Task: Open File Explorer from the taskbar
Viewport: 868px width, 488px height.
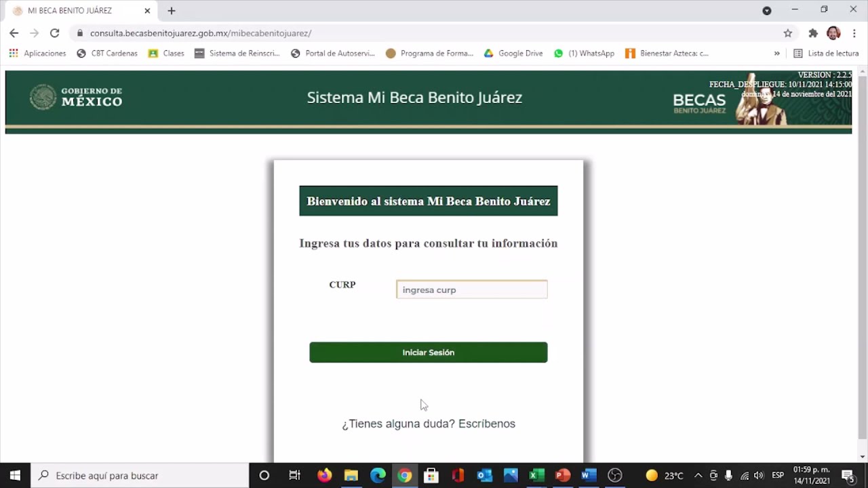Action: 351,475
